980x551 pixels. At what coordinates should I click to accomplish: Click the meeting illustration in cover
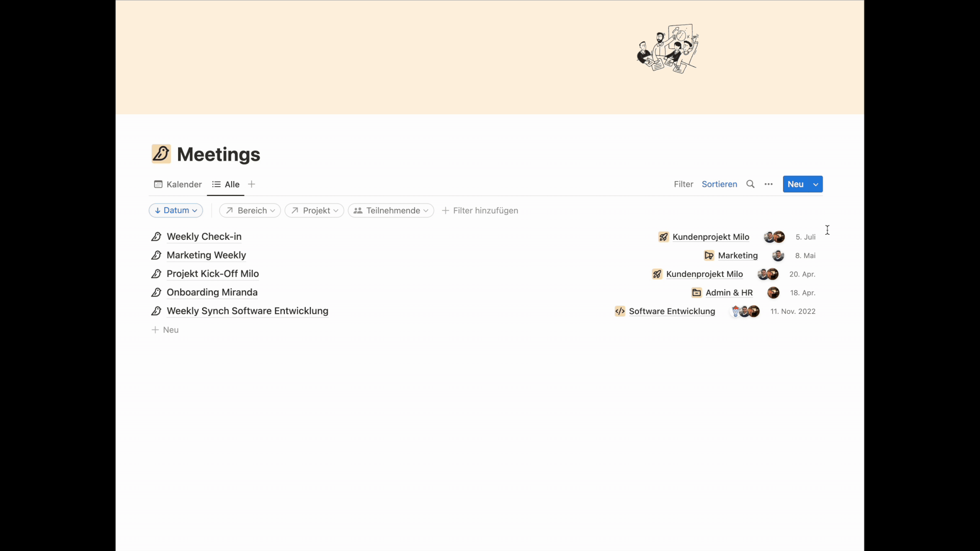[668, 49]
